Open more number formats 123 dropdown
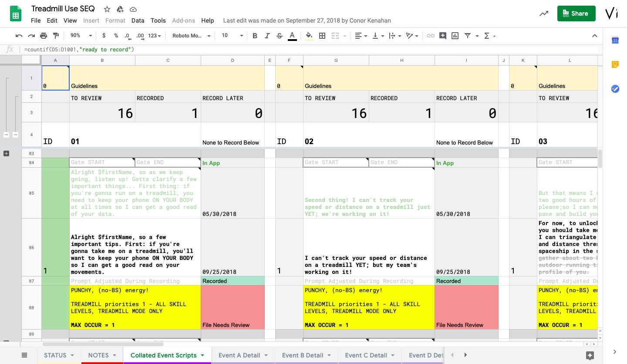 pyautogui.click(x=155, y=36)
